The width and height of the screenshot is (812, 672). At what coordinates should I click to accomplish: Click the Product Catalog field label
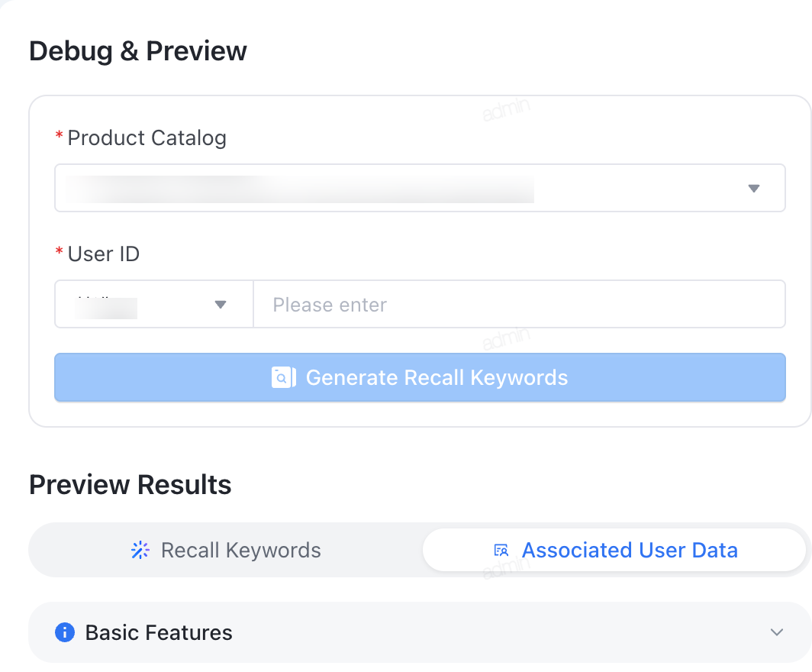[147, 137]
